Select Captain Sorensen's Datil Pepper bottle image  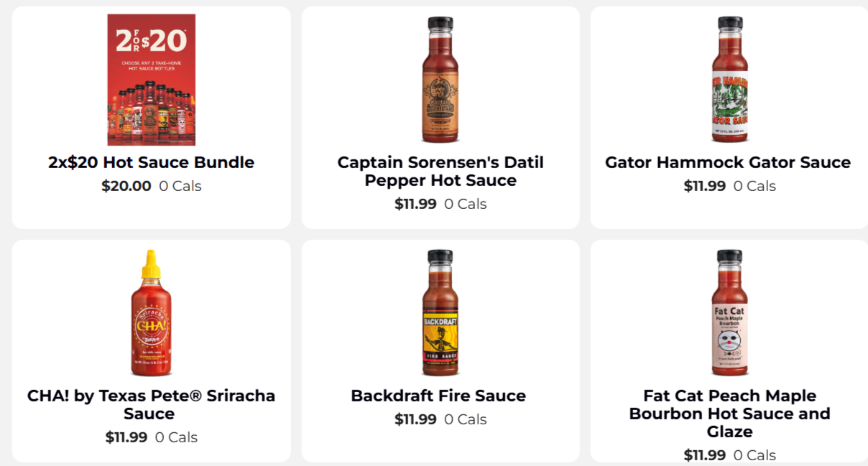[x=440, y=80]
